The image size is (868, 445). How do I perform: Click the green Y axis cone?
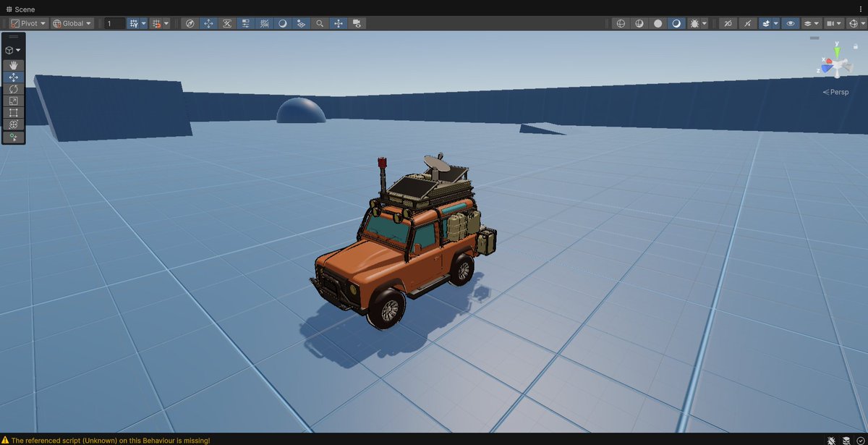(837, 51)
